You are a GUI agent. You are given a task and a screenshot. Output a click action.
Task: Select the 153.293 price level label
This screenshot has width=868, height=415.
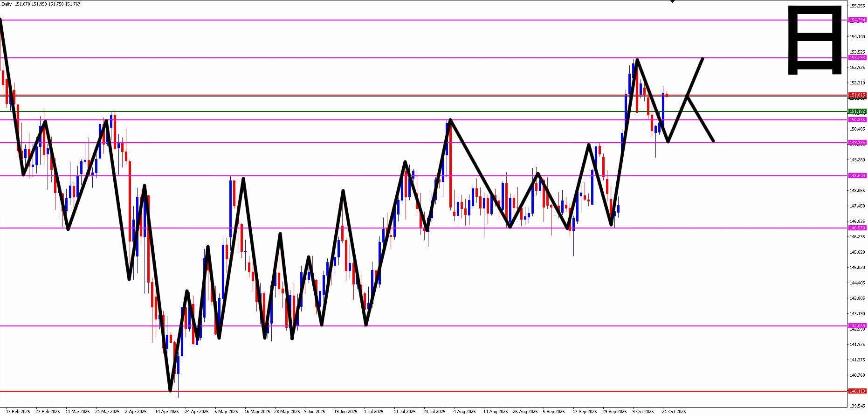(857, 58)
